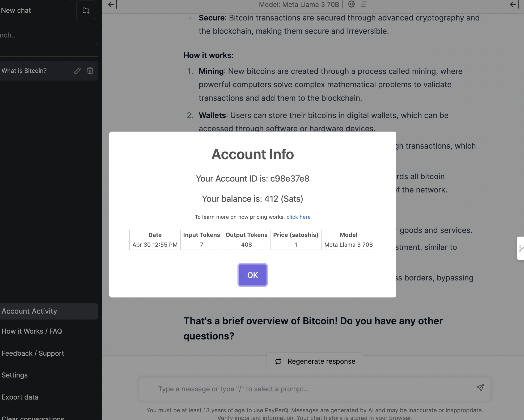Image resolution: width=524 pixels, height=420 pixels.
Task: Open How it Works / FAQ
Action: pos(32,331)
